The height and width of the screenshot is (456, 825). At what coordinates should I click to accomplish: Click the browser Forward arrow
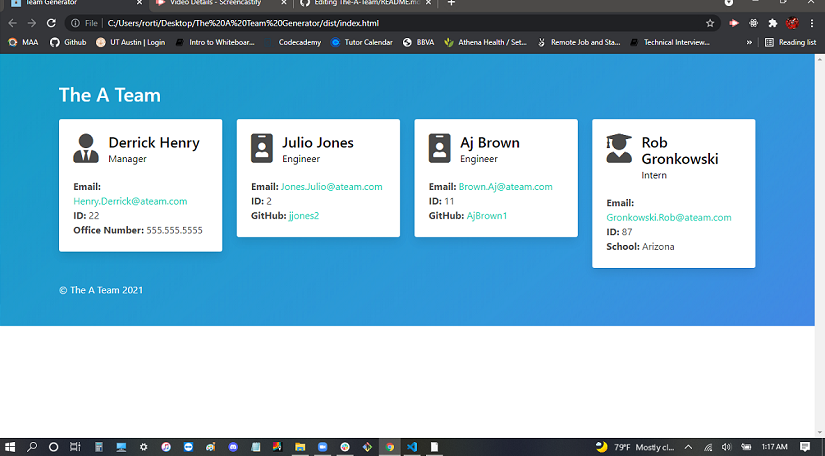click(x=32, y=23)
